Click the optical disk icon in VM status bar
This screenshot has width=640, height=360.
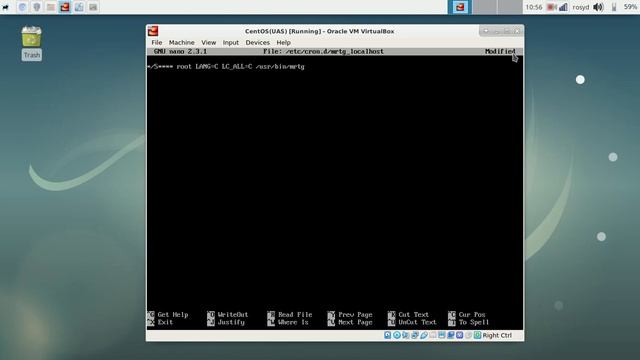(x=397, y=335)
